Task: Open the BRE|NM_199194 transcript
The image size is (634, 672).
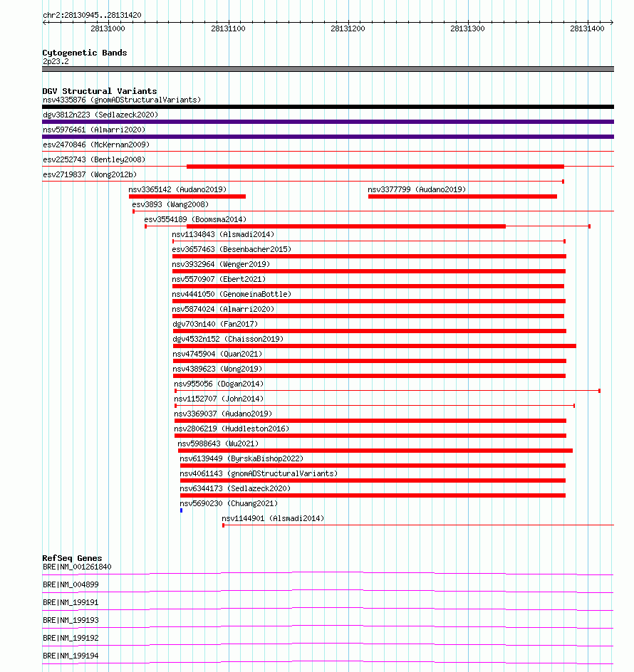Action: click(71, 656)
